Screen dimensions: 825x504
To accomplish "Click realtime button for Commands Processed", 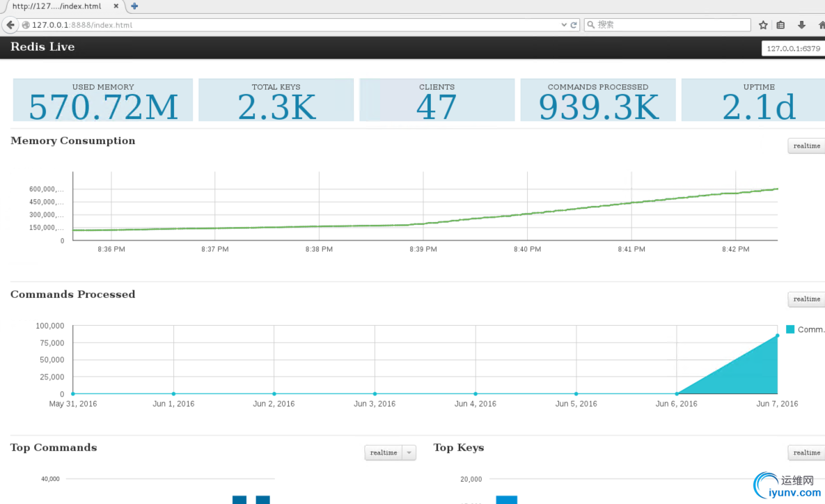I will point(807,299).
